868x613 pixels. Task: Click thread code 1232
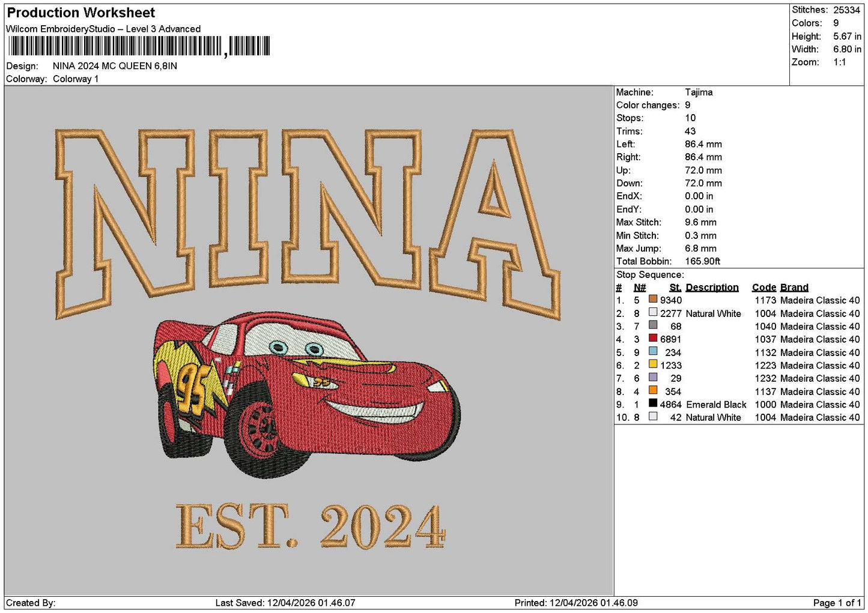765,378
